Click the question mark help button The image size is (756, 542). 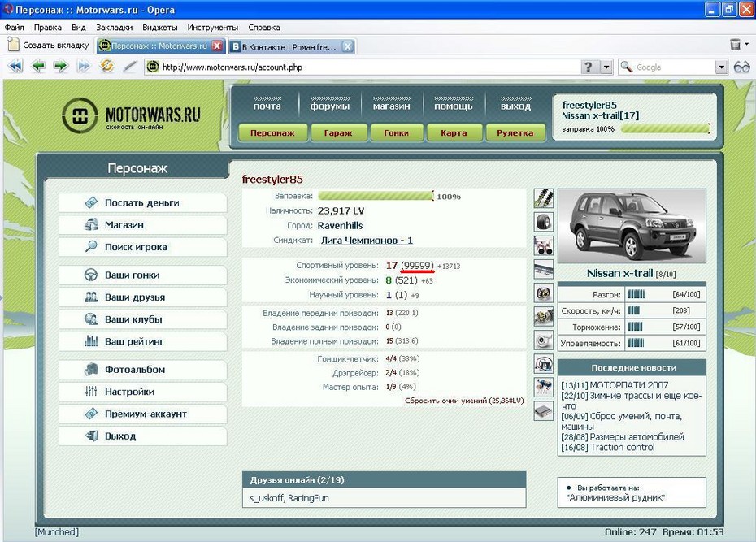click(589, 67)
